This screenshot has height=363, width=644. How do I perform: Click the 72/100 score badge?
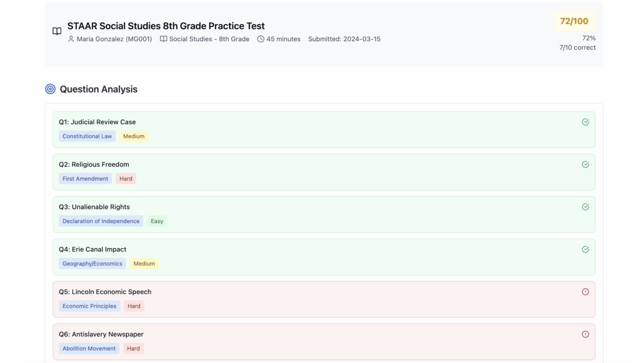pos(574,21)
